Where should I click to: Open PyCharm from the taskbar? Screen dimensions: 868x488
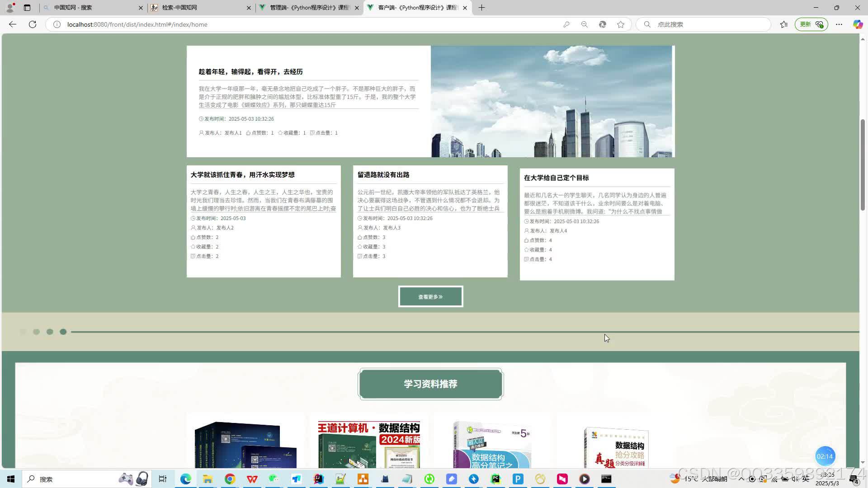coord(495,479)
